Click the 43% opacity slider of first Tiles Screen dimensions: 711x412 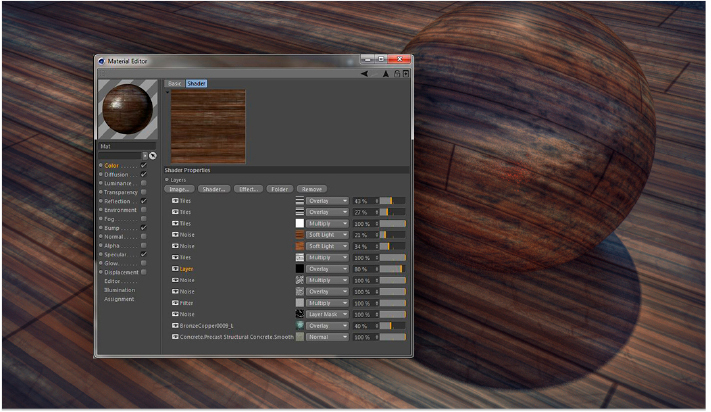click(390, 200)
